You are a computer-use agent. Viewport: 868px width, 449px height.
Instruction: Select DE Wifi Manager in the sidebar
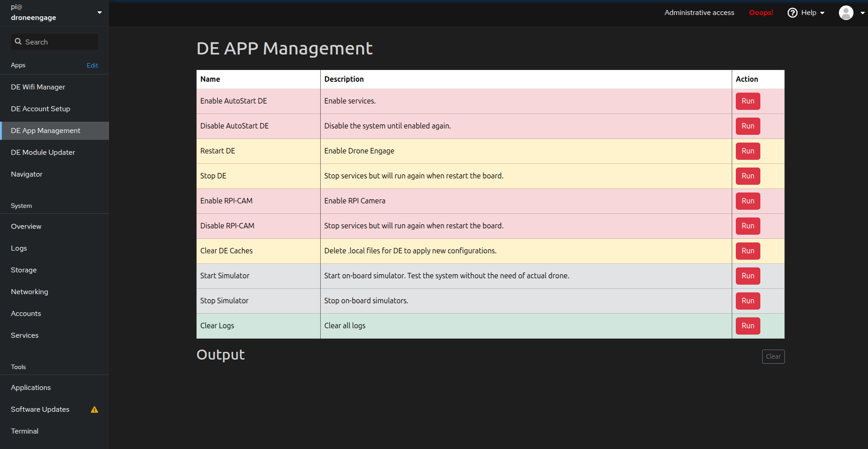click(x=38, y=87)
